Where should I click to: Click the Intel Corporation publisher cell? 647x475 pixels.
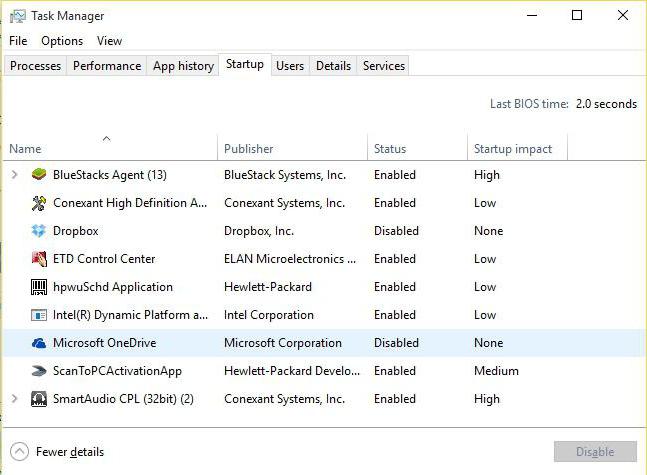pyautogui.click(x=269, y=315)
